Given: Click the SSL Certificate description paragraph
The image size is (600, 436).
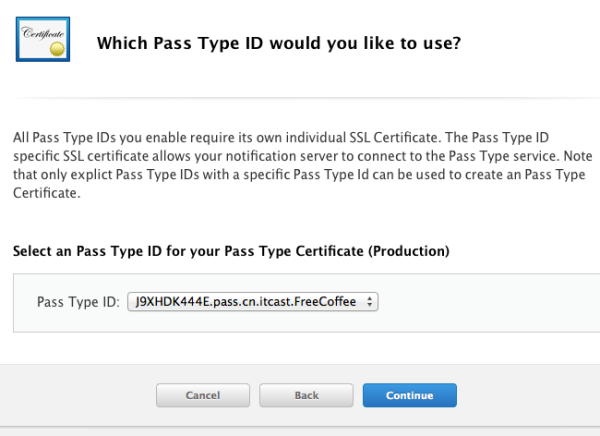Looking at the screenshot, I should tap(302, 165).
